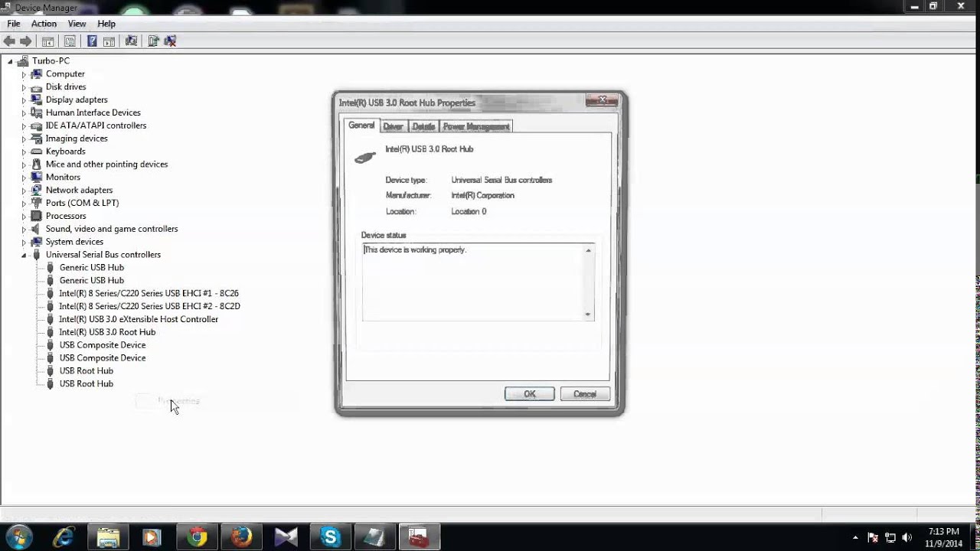Open the Action menu
The width and height of the screenshot is (980, 551).
[x=44, y=24]
